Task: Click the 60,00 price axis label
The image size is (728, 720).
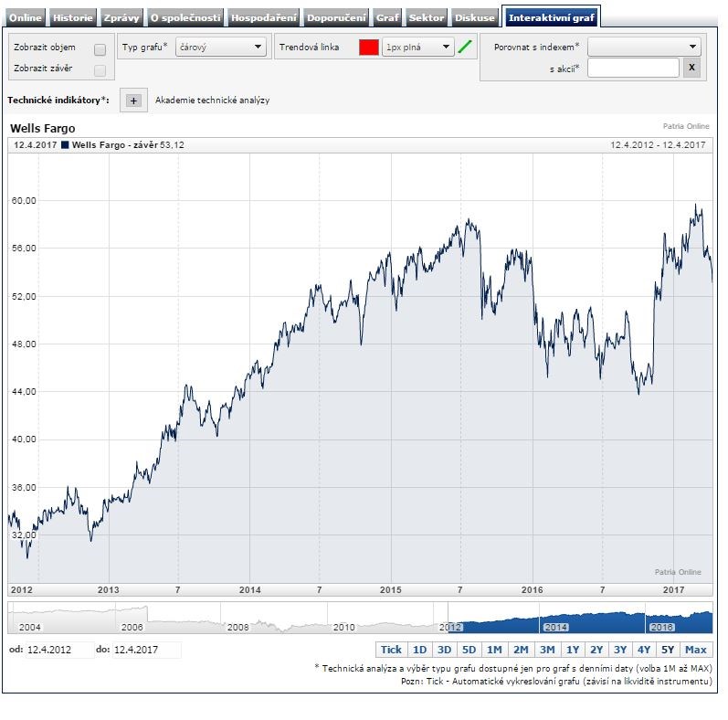Action: 24,200
